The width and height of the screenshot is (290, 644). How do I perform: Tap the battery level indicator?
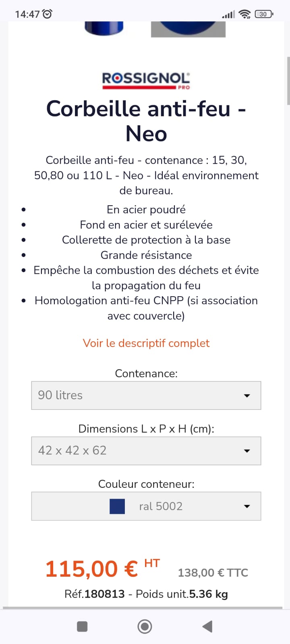coord(264,14)
